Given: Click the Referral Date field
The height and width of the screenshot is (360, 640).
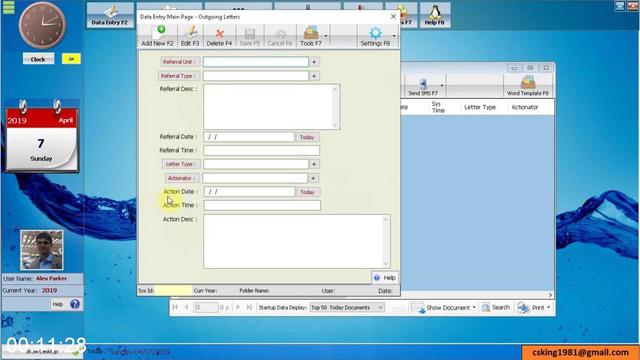Looking at the screenshot, I should tap(249, 137).
